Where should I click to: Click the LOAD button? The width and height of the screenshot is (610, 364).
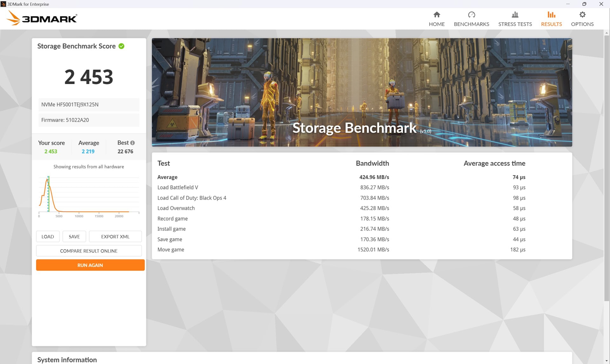click(x=47, y=236)
